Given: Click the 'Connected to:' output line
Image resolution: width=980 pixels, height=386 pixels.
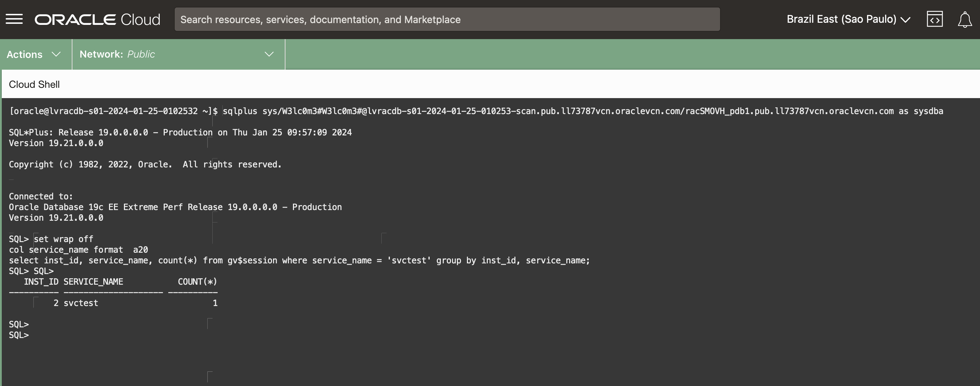Looking at the screenshot, I should (x=41, y=197).
